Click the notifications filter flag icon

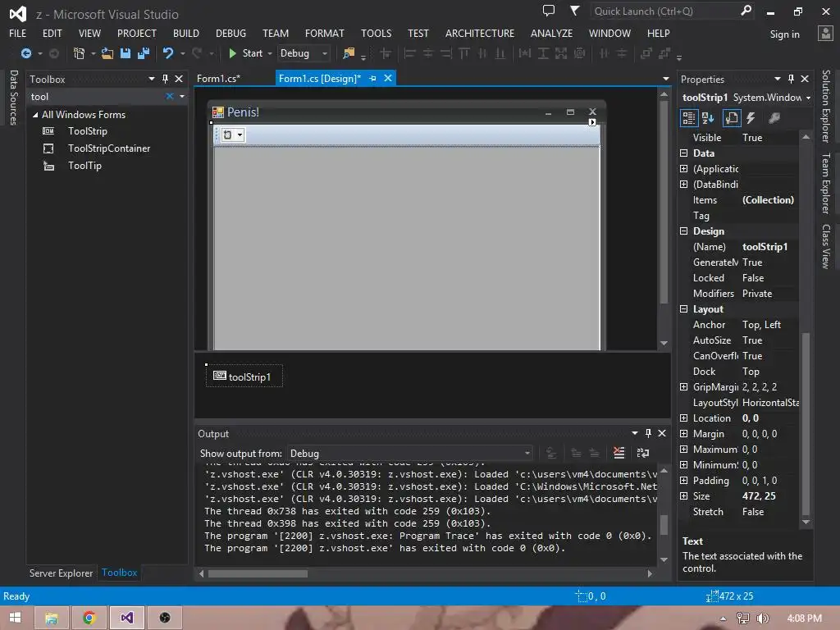pyautogui.click(x=575, y=11)
